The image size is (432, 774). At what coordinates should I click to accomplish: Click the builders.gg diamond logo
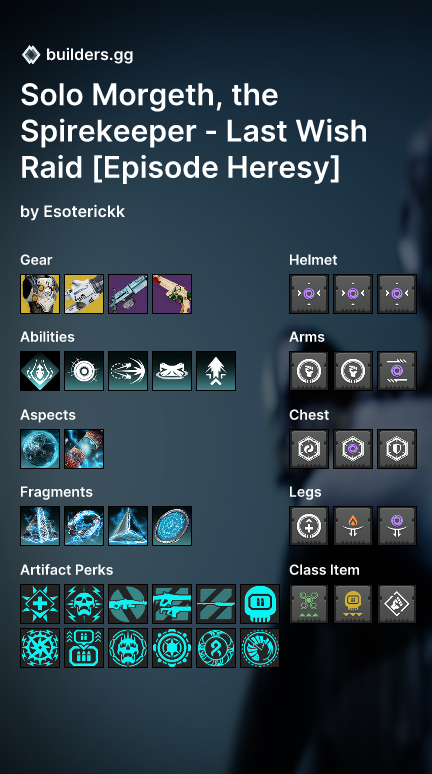pyautogui.click(x=31, y=55)
